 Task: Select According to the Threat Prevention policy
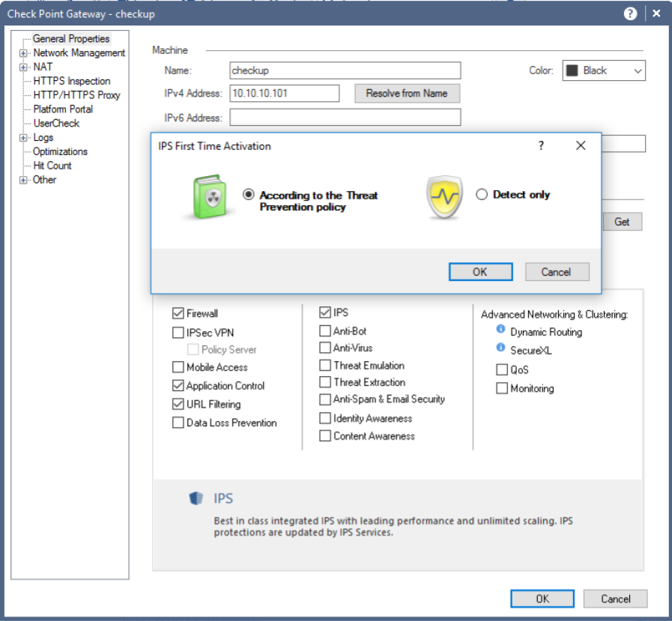249,195
